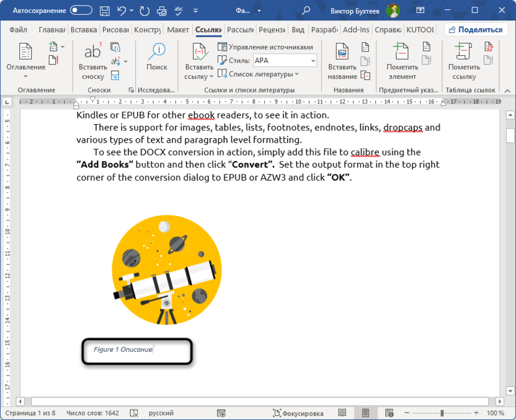Open the Стиль APA dropdown
The height and width of the screenshot is (420, 516).
(284, 60)
